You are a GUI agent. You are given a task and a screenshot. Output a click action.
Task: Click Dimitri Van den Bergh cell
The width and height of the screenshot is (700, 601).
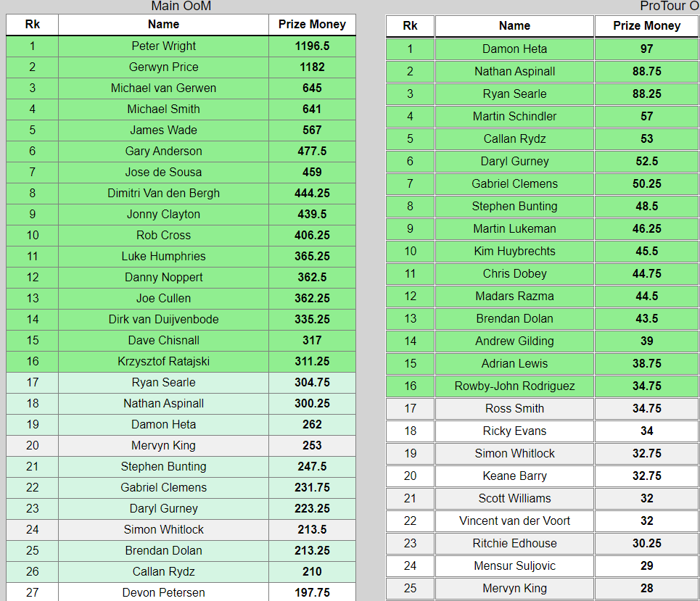[x=163, y=193]
